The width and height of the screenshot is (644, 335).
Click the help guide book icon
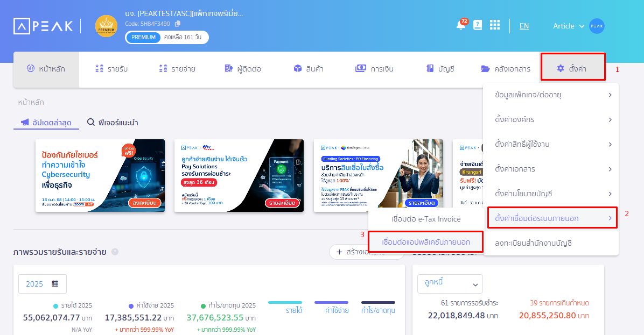478,25
